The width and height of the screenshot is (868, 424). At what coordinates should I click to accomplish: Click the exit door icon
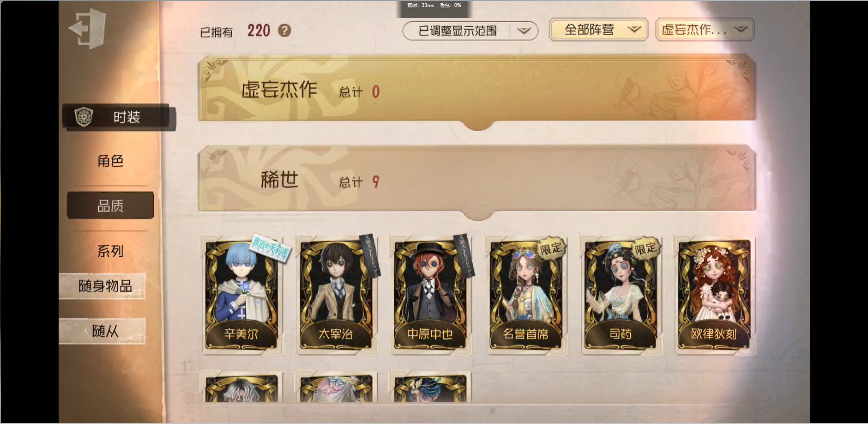[88, 29]
